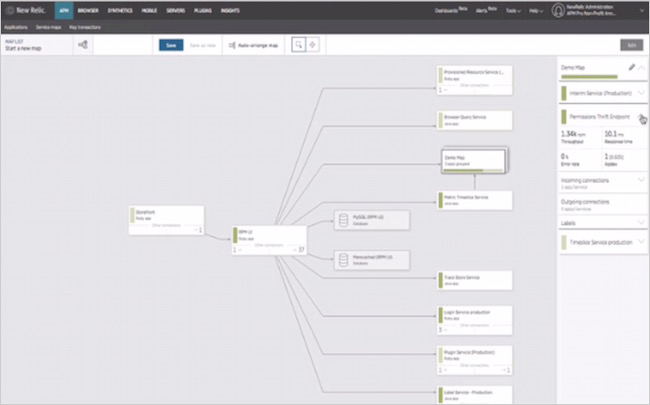The height and width of the screenshot is (405, 650).
Task: Open Dashboards Beta link
Action: 451,10
